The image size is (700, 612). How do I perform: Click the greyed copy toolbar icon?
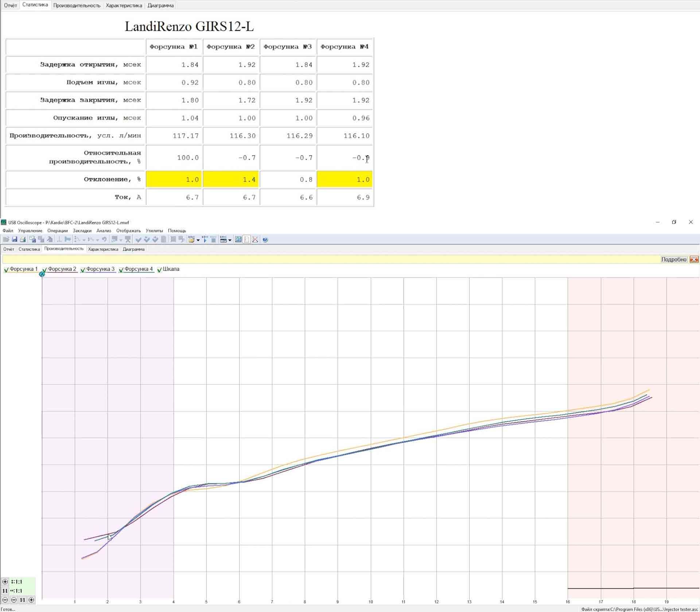(41, 239)
